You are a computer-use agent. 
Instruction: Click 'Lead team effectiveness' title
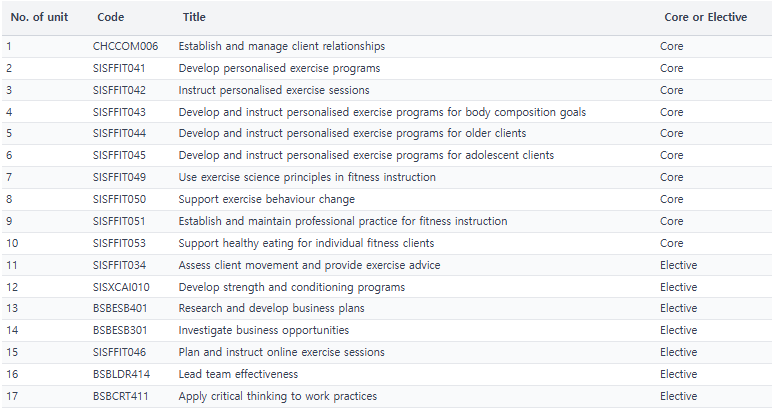click(238, 375)
